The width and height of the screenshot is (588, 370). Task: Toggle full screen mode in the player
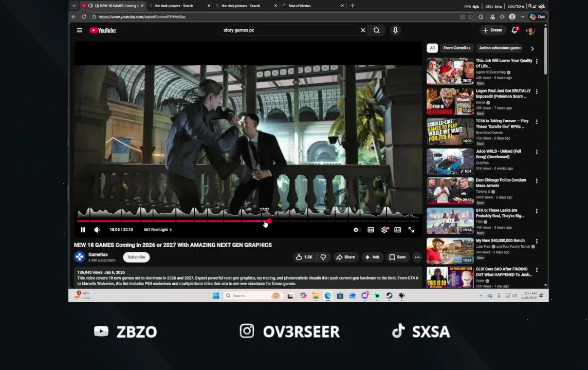411,230
